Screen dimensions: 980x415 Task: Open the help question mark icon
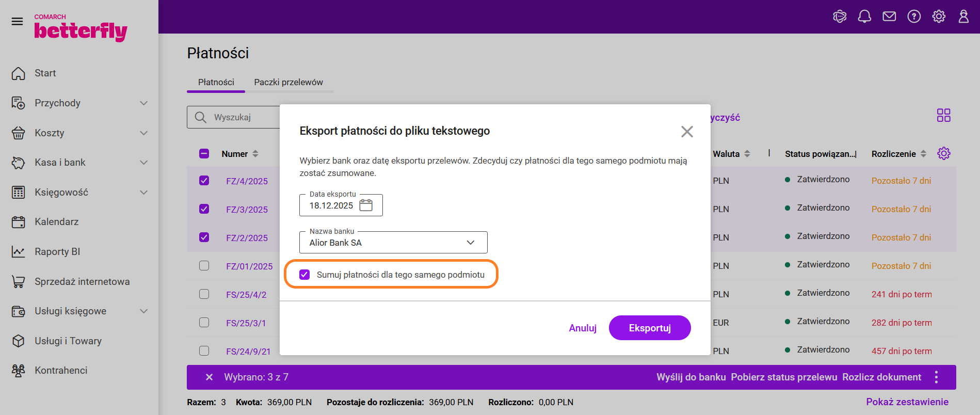914,17
